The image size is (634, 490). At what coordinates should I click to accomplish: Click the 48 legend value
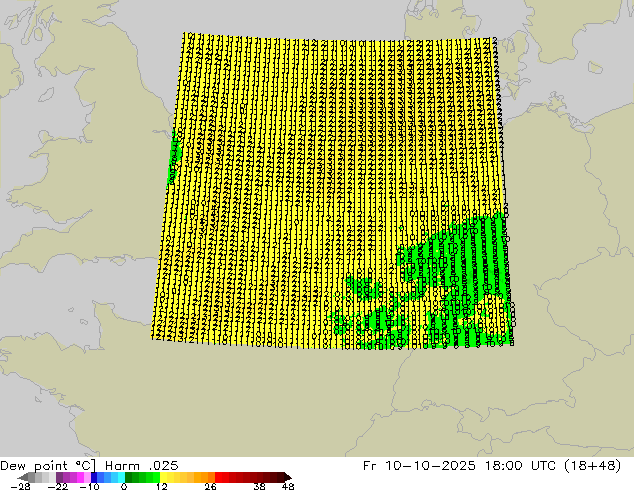pyautogui.click(x=288, y=487)
